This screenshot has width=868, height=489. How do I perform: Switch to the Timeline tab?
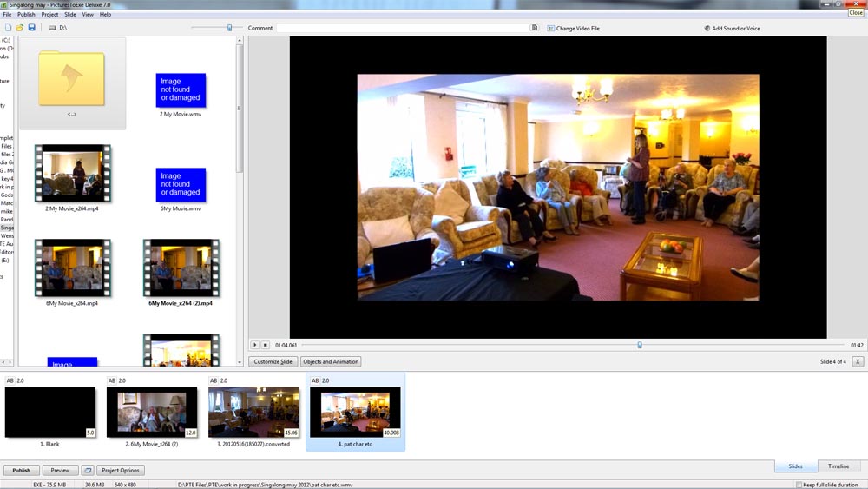(838, 466)
